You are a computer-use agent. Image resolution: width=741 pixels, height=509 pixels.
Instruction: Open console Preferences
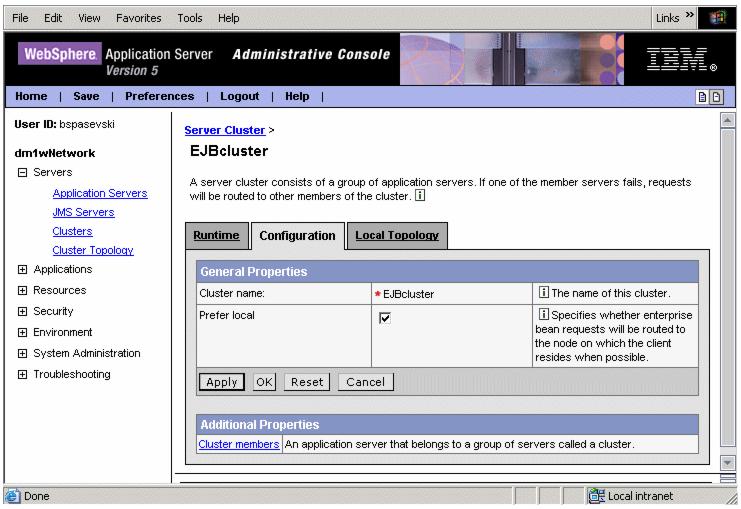[x=160, y=96]
